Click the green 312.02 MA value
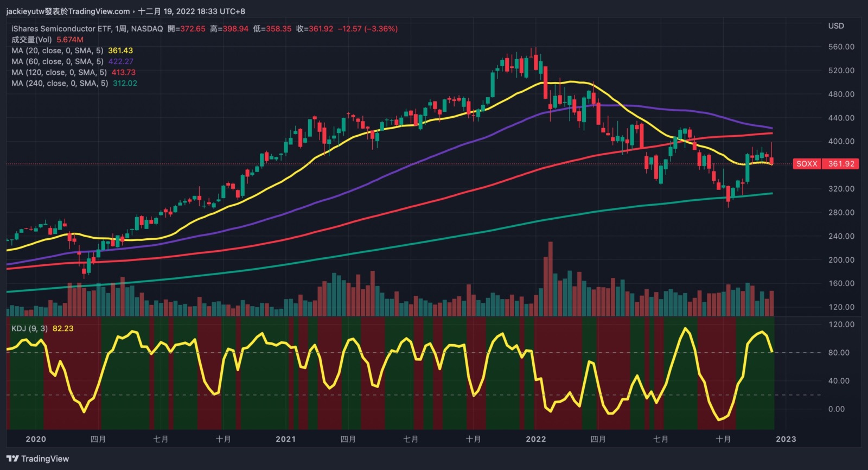The height and width of the screenshot is (470, 868). (125, 83)
